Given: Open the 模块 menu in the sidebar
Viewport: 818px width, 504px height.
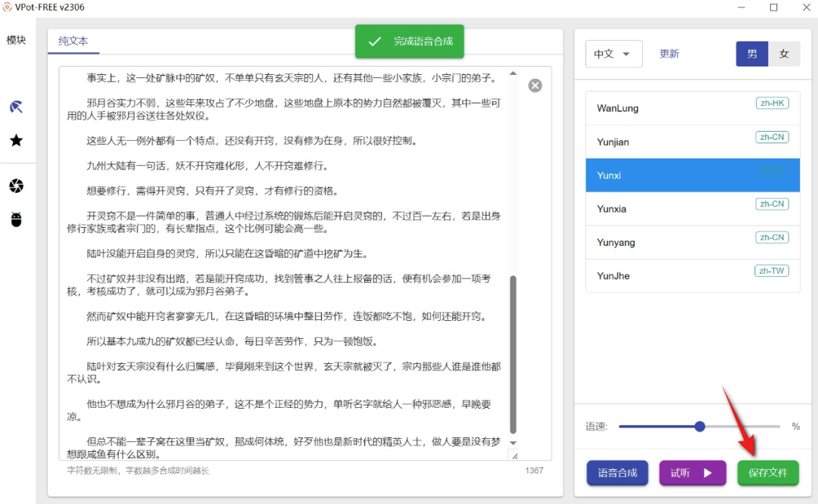Looking at the screenshot, I should [15, 42].
